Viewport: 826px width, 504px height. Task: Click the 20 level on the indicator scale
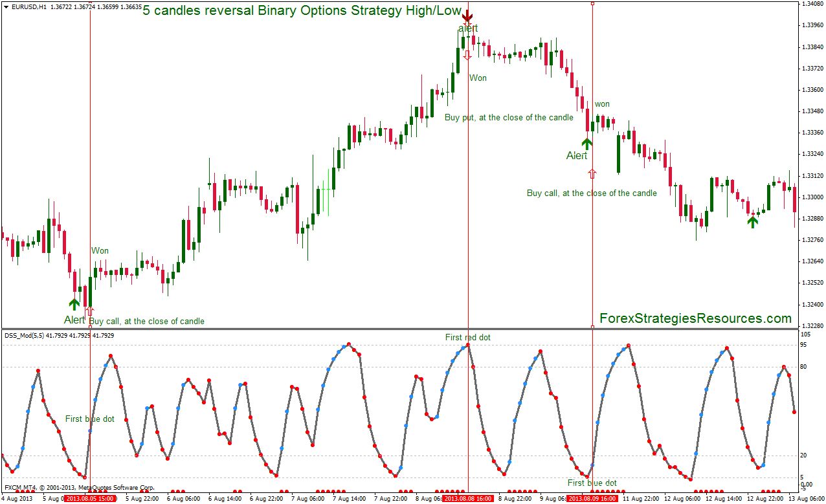805,455
